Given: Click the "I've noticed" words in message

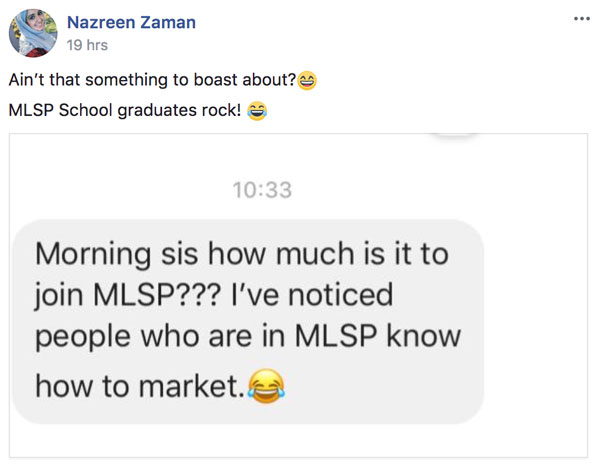Looking at the screenshot, I should [x=312, y=294].
